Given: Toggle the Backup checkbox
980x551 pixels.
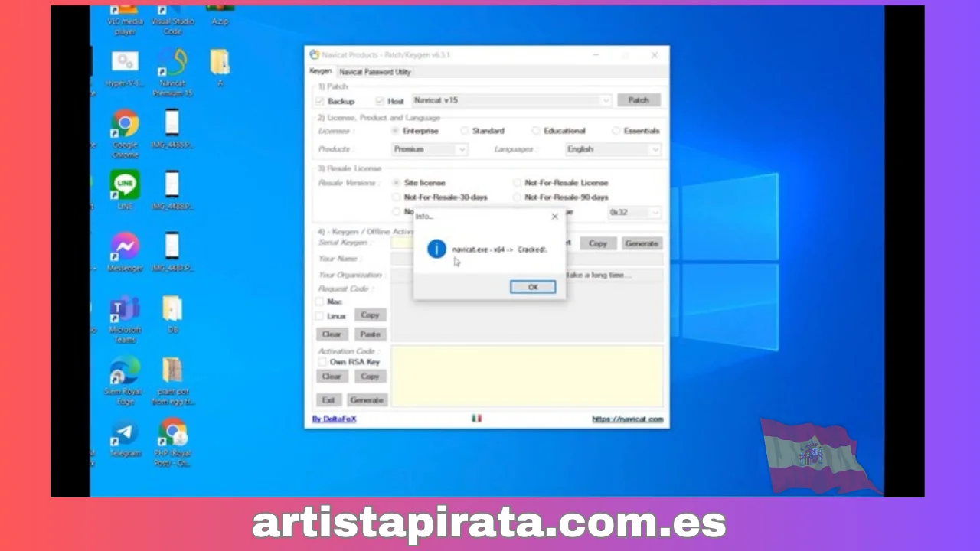Looking at the screenshot, I should click(320, 100).
